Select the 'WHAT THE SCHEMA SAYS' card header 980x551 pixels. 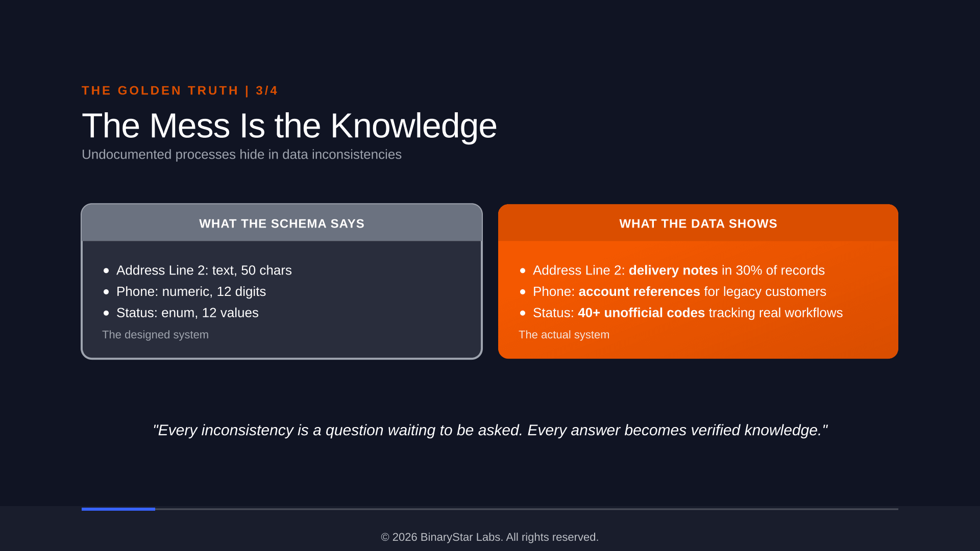[282, 223]
